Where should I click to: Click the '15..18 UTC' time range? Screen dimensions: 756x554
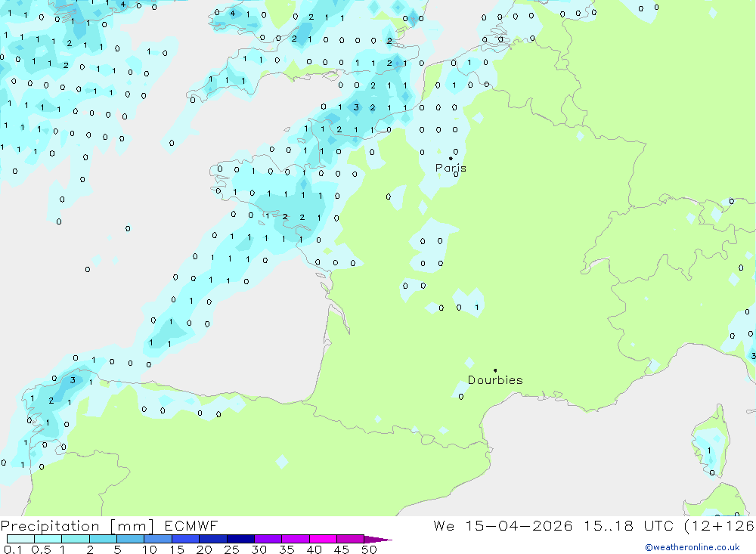(x=628, y=525)
